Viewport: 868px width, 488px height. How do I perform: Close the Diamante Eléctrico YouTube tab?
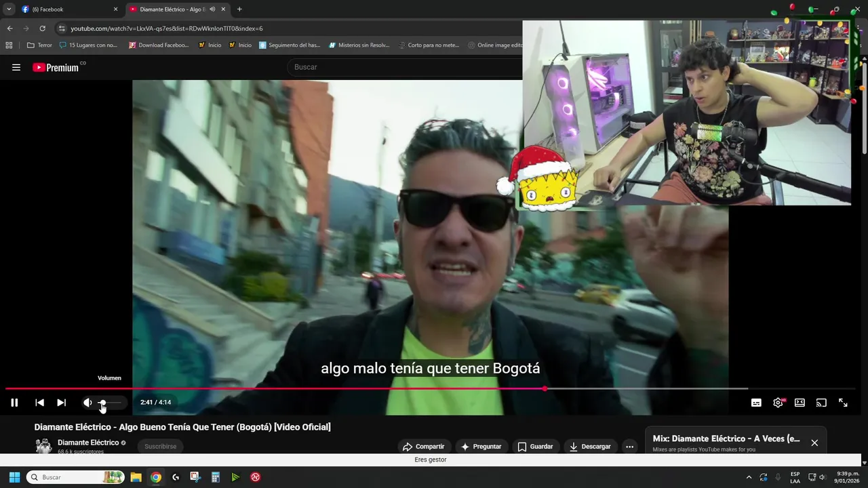click(223, 9)
